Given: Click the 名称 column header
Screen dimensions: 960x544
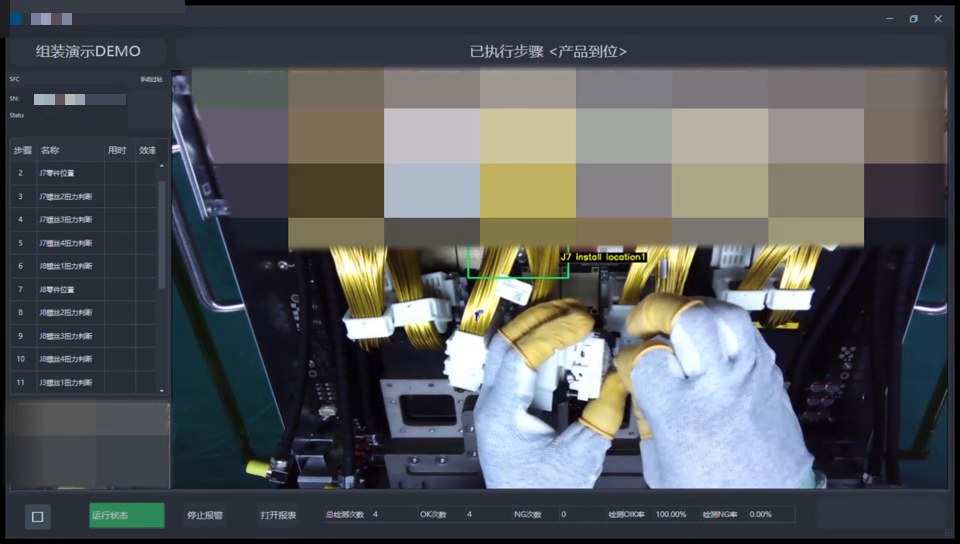Looking at the screenshot, I should pos(70,150).
